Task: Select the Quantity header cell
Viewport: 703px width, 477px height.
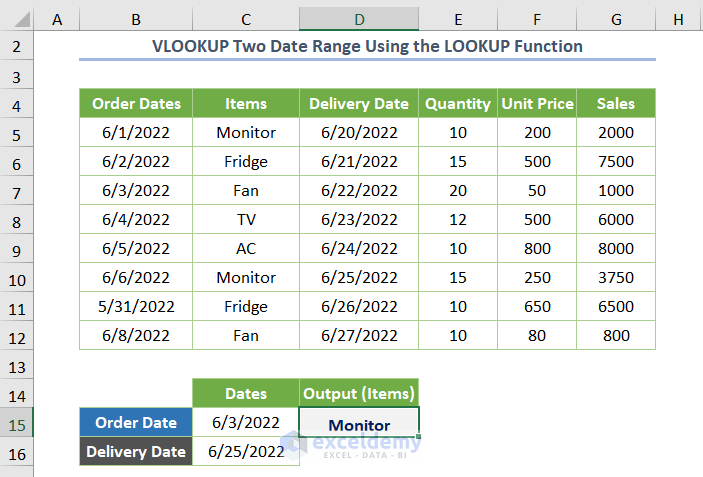Action: 458,103
